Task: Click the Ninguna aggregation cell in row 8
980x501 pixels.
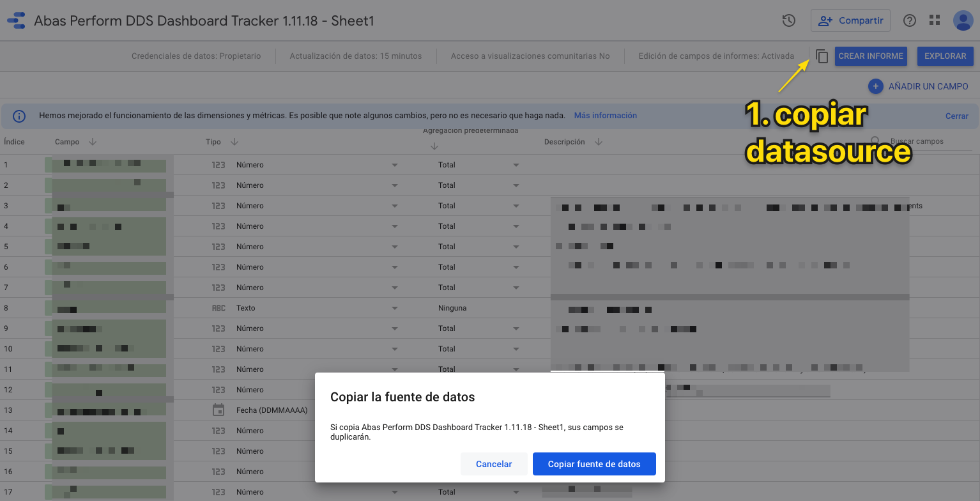Action: click(x=452, y=308)
